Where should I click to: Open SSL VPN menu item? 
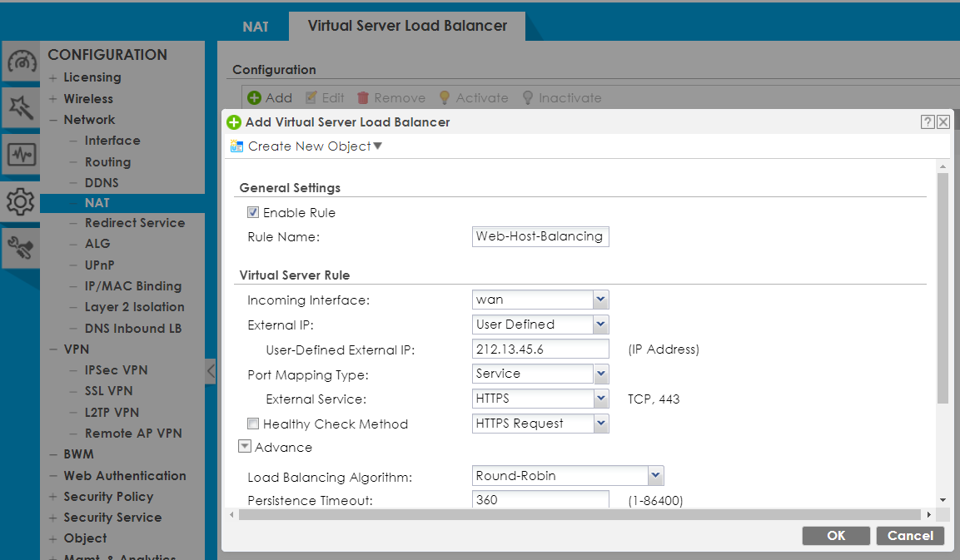[x=108, y=390]
